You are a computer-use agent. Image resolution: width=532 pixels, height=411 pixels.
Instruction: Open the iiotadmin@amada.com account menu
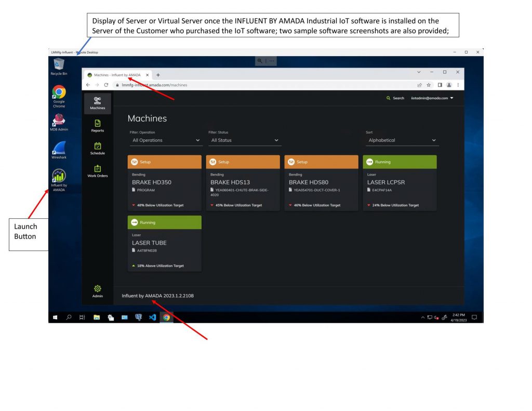[432, 98]
